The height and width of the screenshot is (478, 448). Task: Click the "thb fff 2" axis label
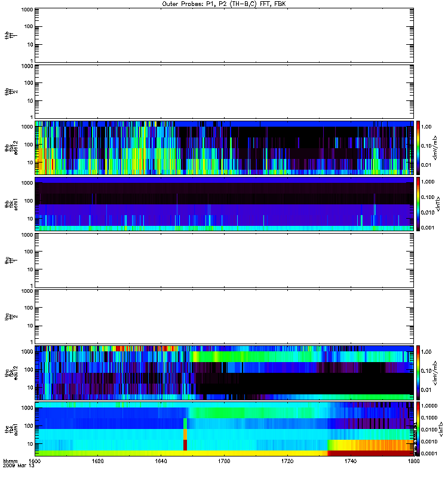click(11, 91)
